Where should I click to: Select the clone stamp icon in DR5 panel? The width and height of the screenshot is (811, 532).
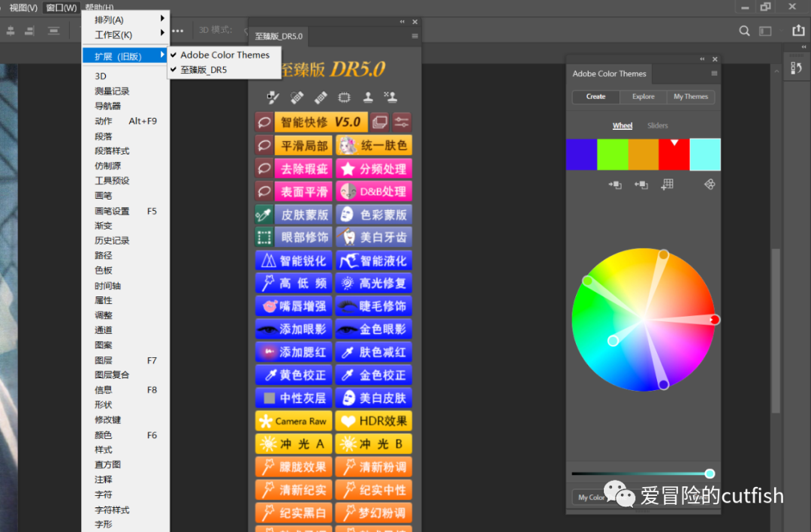tap(368, 98)
